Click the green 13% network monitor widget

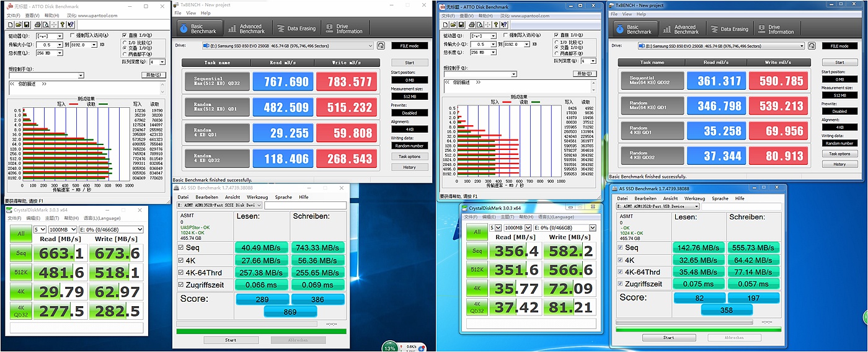(x=389, y=346)
